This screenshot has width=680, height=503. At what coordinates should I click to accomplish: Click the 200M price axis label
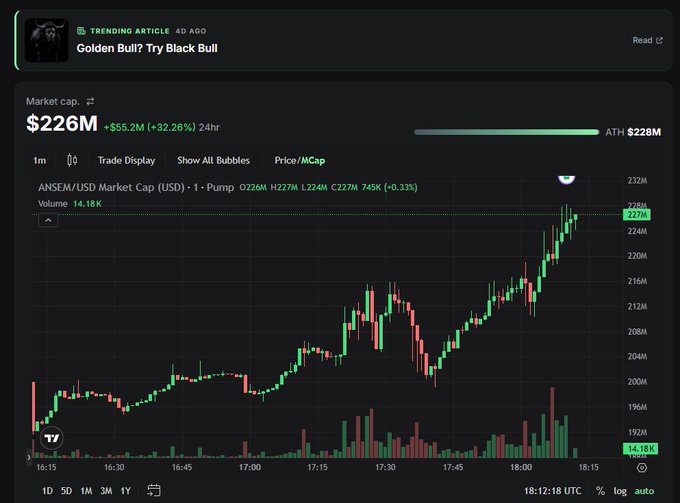coord(637,382)
